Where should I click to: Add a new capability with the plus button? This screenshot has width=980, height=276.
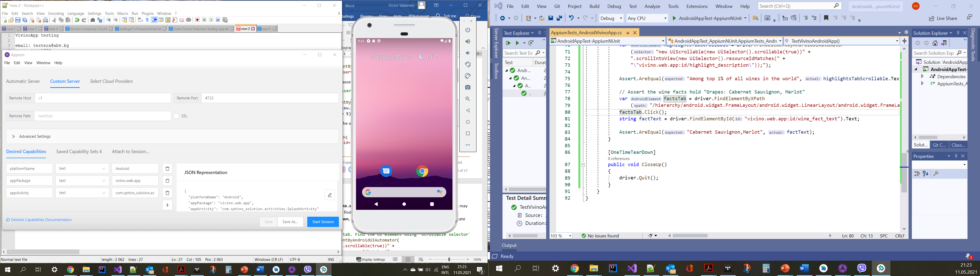[167, 205]
